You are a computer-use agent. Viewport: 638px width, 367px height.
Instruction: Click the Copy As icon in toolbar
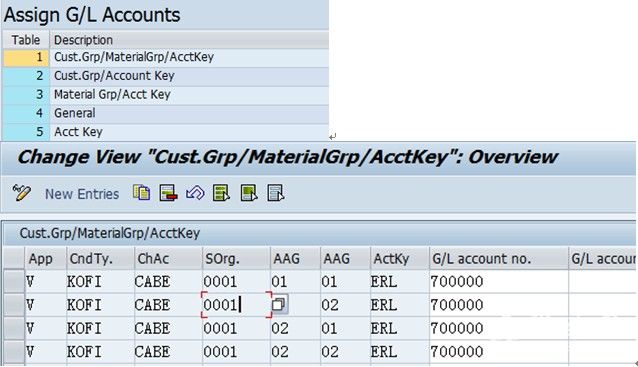pos(141,193)
